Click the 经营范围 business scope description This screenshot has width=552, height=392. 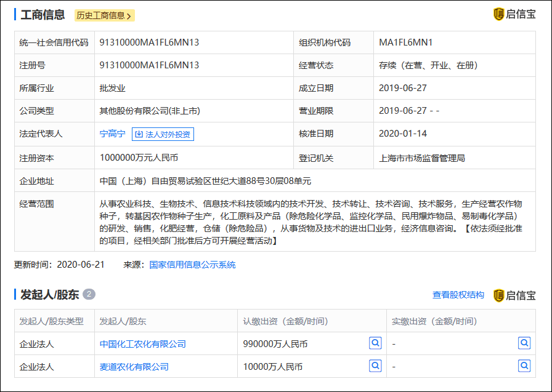tap(310, 222)
